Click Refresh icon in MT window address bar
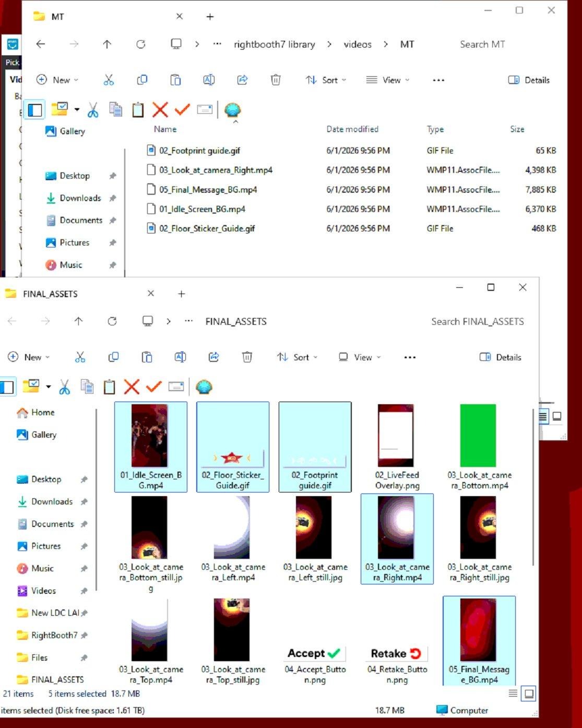 [141, 44]
